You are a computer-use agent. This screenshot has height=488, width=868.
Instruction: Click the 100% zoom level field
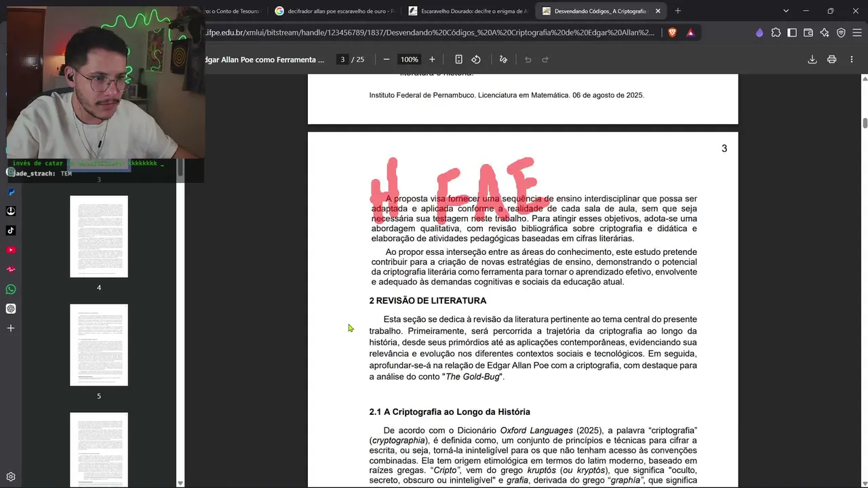[x=409, y=60]
